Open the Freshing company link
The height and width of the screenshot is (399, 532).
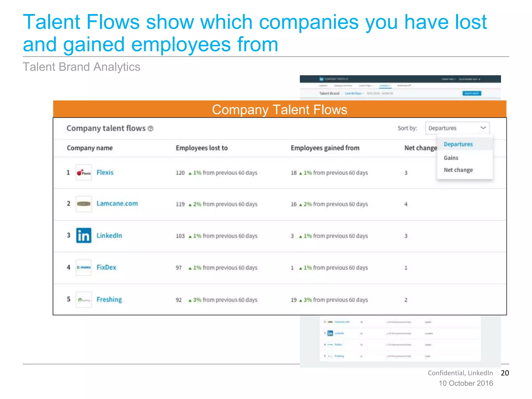(x=109, y=300)
